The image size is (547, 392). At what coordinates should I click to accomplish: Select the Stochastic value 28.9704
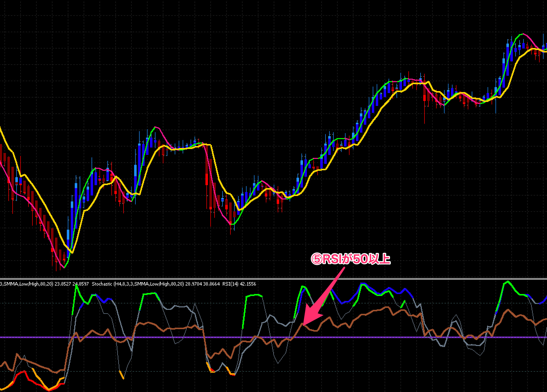(193, 284)
